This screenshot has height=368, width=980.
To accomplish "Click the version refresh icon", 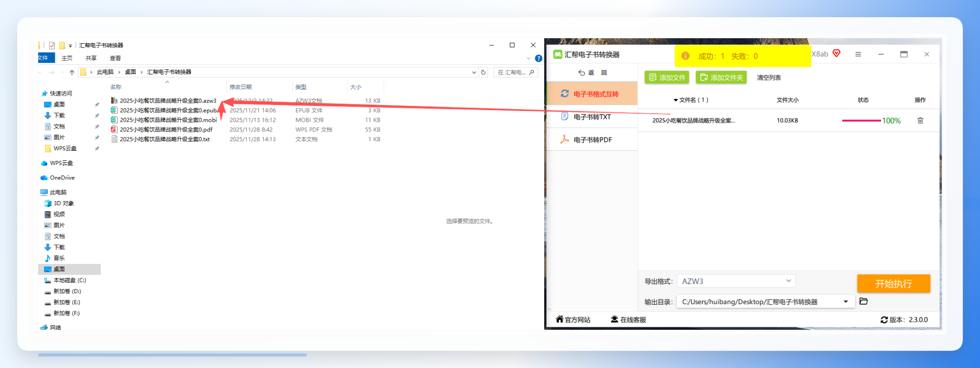I will (x=884, y=320).
